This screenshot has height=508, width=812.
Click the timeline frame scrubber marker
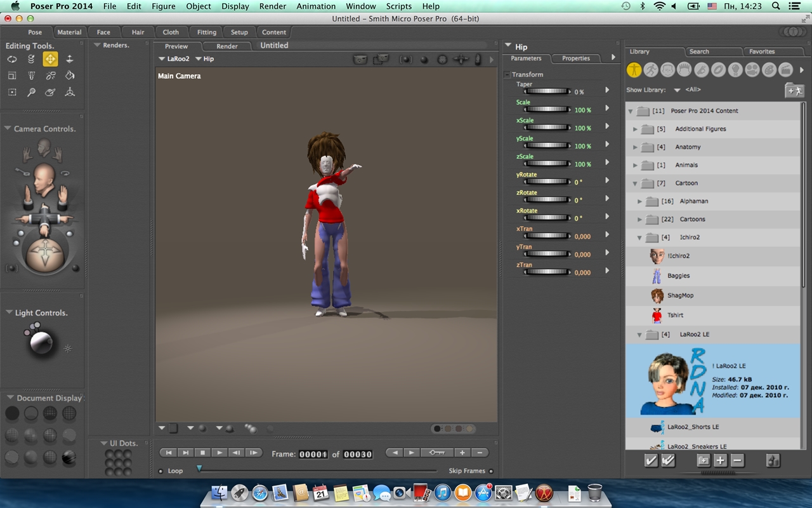(x=199, y=469)
